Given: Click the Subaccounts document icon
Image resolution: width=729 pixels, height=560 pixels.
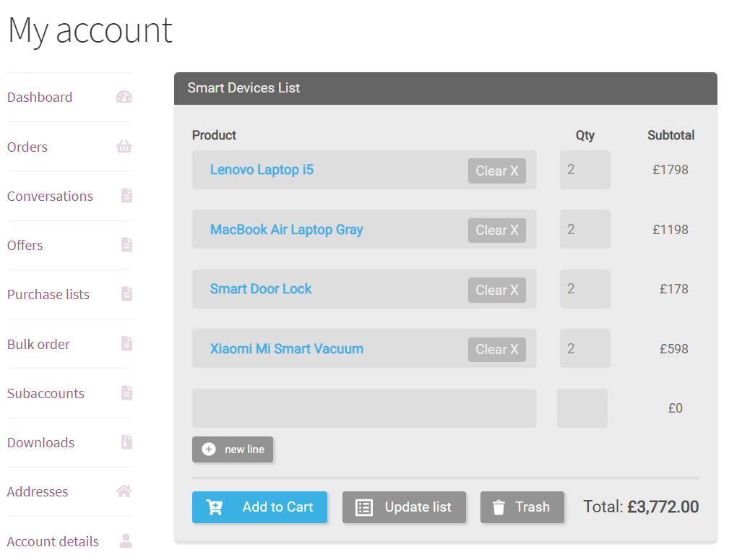Looking at the screenshot, I should [x=126, y=393].
